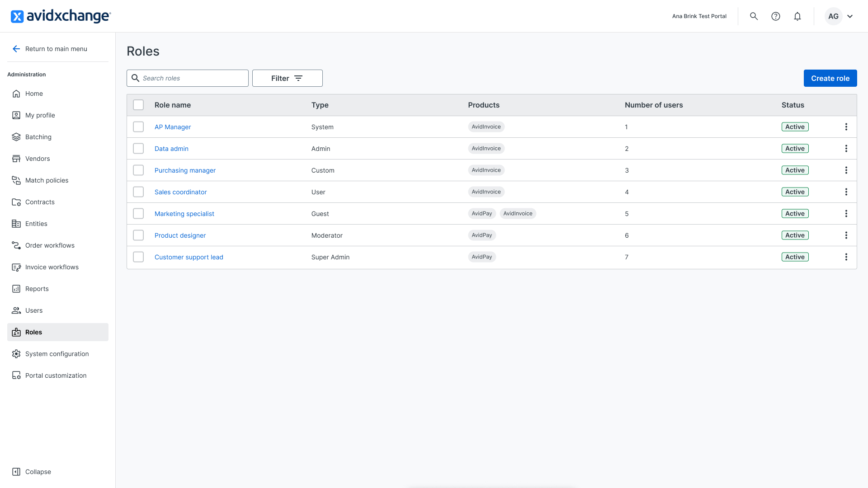Screen dimensions: 868x488
Task: Click the Users people icon
Action: coord(16,310)
